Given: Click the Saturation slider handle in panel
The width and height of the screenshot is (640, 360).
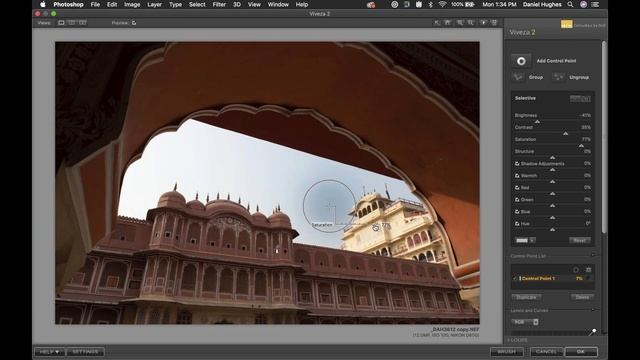Looking at the screenshot, I should (x=581, y=146).
